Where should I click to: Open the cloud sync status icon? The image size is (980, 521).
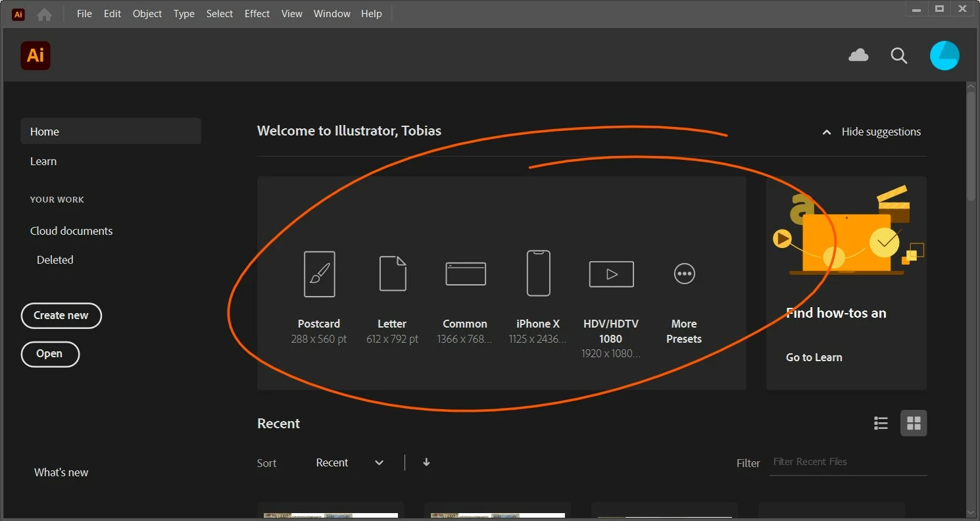click(x=858, y=55)
